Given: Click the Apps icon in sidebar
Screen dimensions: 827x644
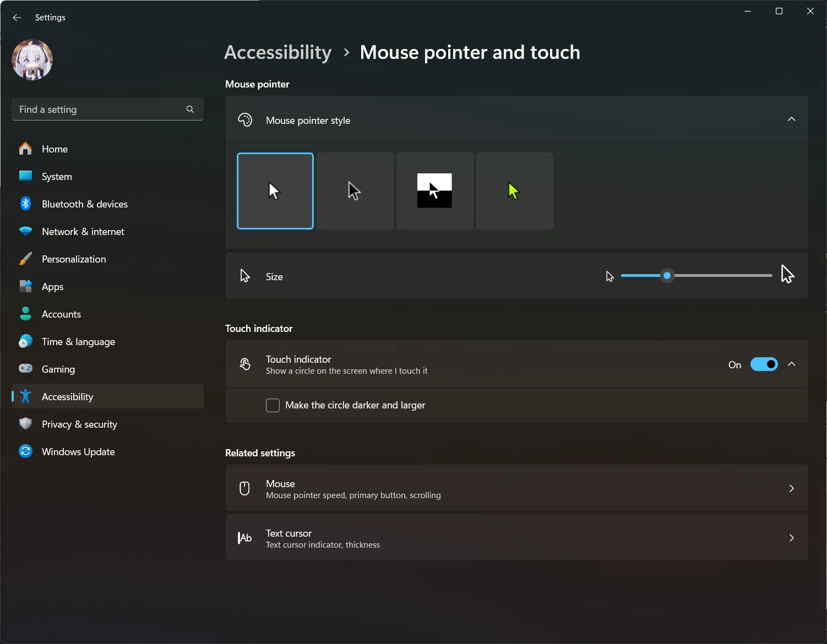Looking at the screenshot, I should click(25, 286).
